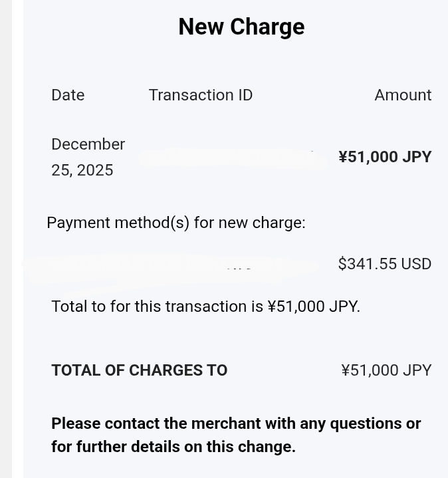Click the word December in the date
Screen dimensions: 448x478
(x=88, y=144)
